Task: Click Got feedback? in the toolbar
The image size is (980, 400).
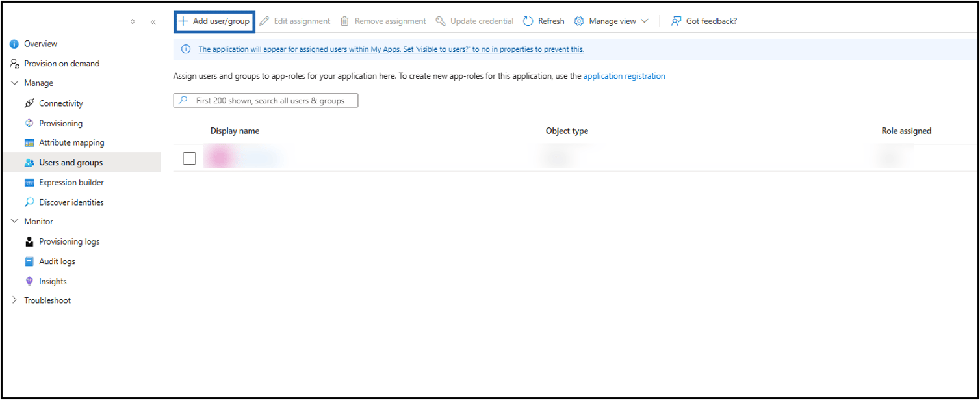Action: 704,21
